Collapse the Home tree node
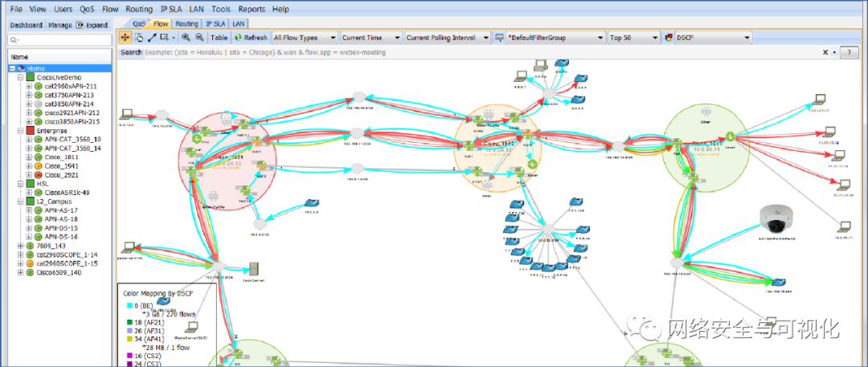Viewport: 868px width, 367px height. click(12, 68)
